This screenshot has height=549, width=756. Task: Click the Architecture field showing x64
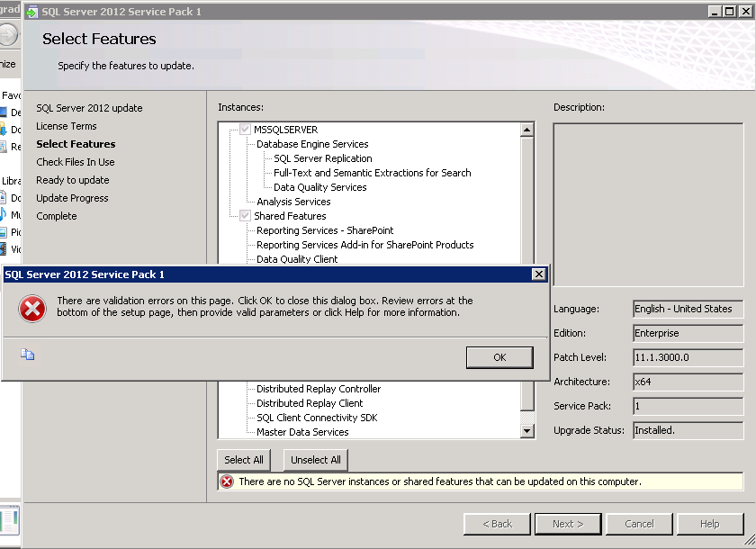coord(688,382)
